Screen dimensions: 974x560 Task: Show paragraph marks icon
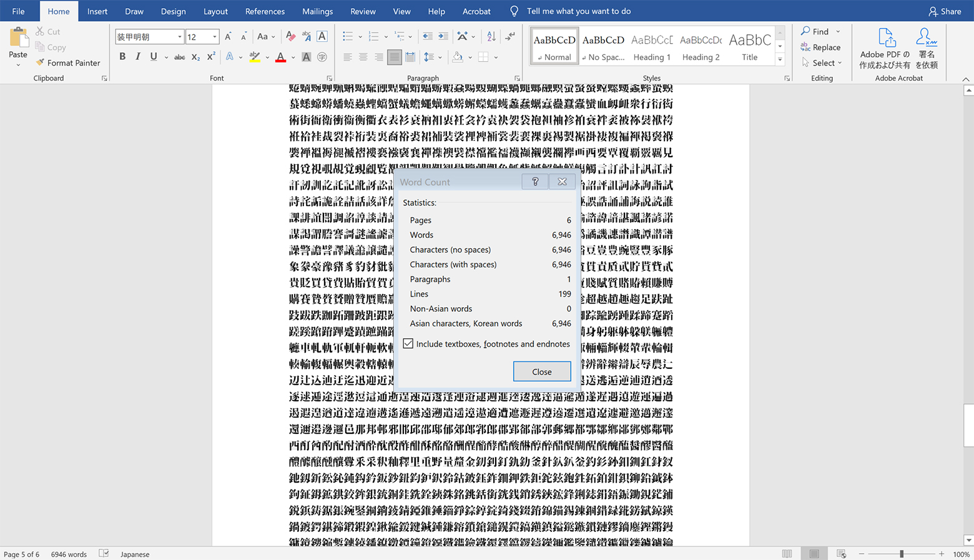(x=510, y=37)
